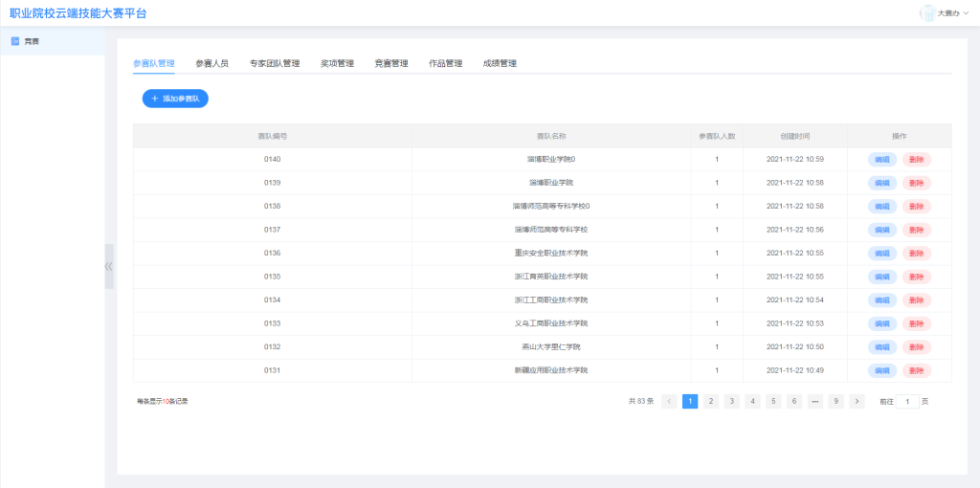The width and height of the screenshot is (980, 488).
Task: Switch to the 参赛人员 tab
Action: coord(212,63)
